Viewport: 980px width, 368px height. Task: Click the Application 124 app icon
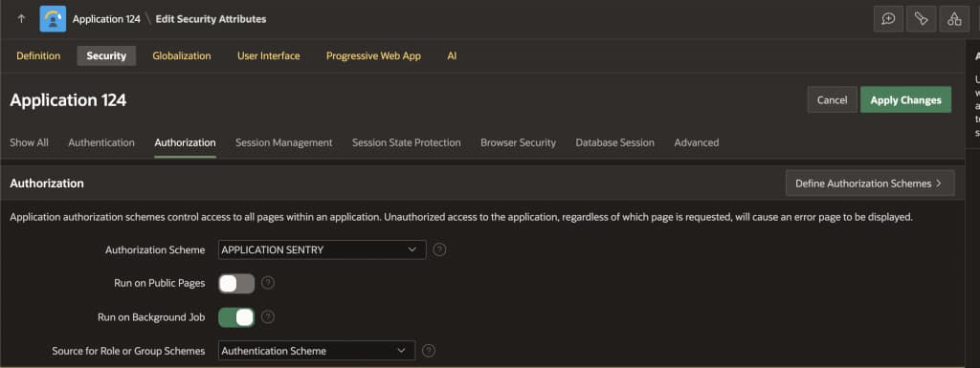53,19
